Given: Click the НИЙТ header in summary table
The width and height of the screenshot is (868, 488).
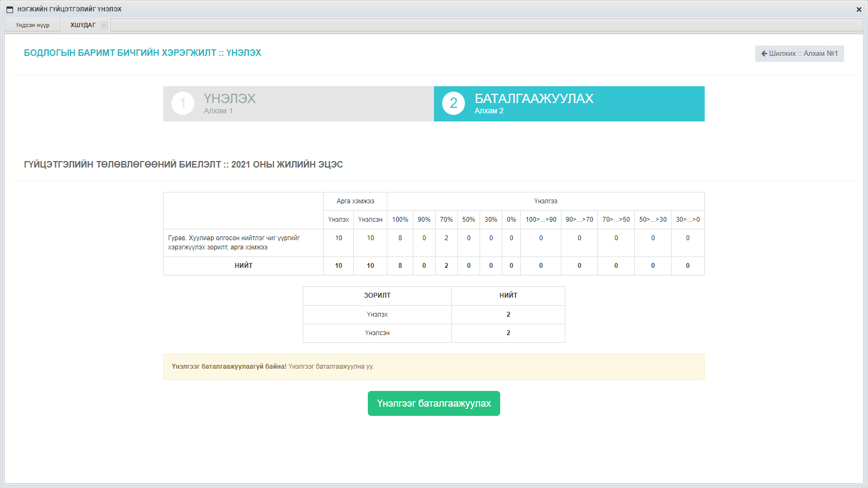Looking at the screenshot, I should click(x=508, y=296).
